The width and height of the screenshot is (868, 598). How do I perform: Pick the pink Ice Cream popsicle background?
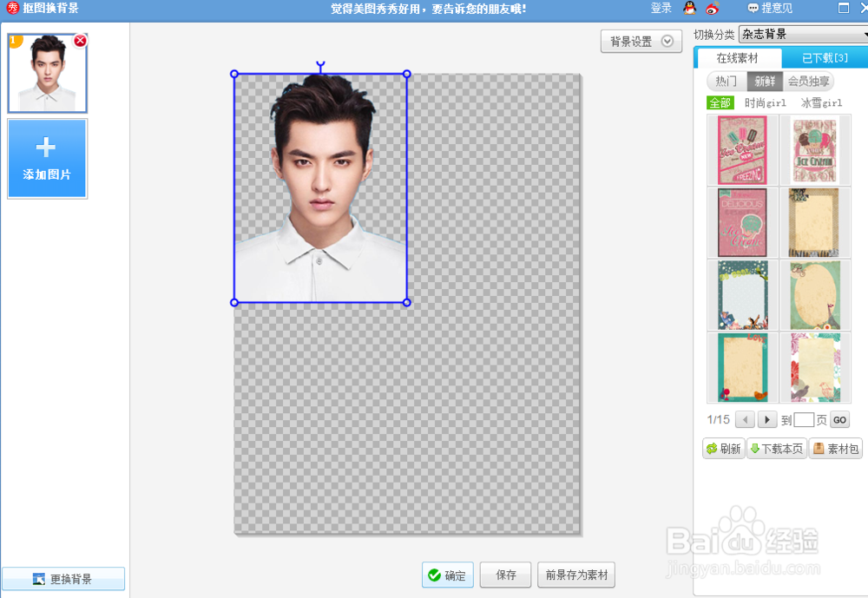[742, 150]
